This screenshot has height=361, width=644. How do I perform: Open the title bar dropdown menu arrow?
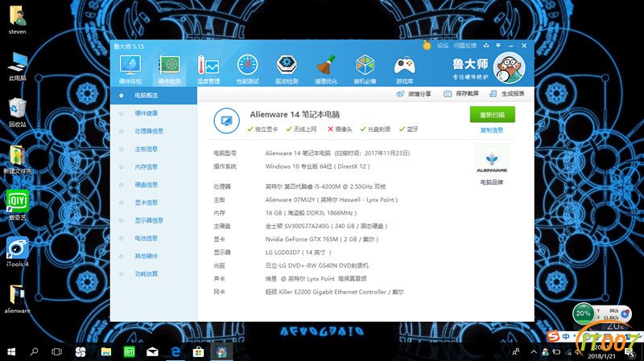[x=498, y=46]
